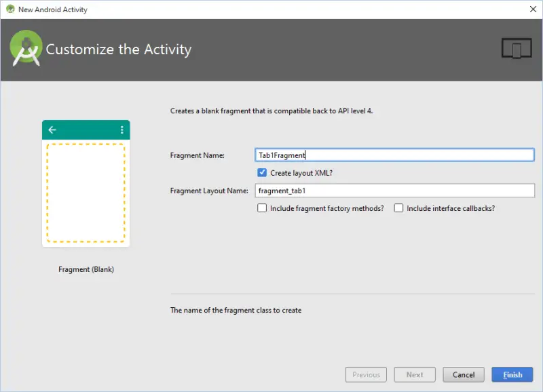Image resolution: width=543 pixels, height=392 pixels.
Task: Click the Next button
Action: click(x=415, y=374)
